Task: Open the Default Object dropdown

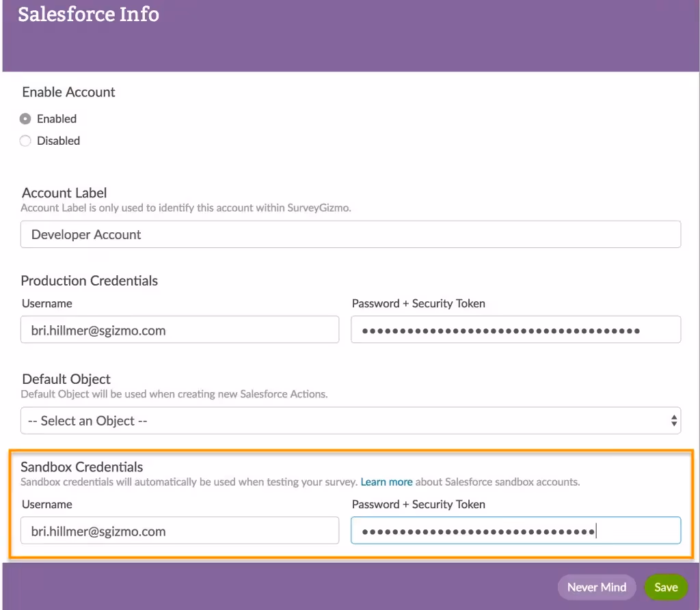Action: [x=351, y=420]
